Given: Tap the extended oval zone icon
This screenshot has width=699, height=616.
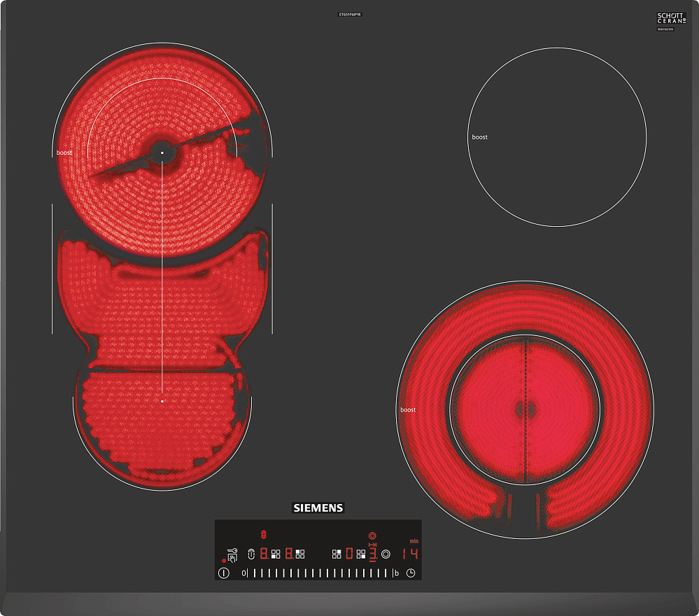Looking at the screenshot, I should tap(250, 554).
